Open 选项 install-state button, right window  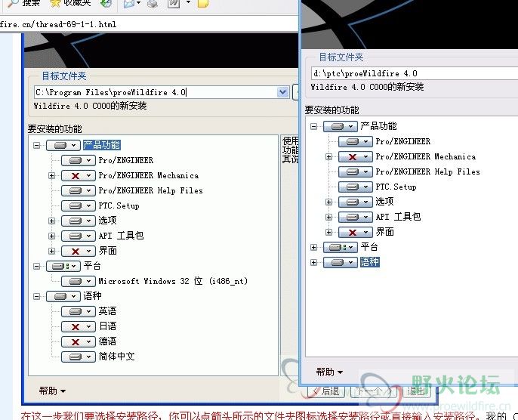356,202
